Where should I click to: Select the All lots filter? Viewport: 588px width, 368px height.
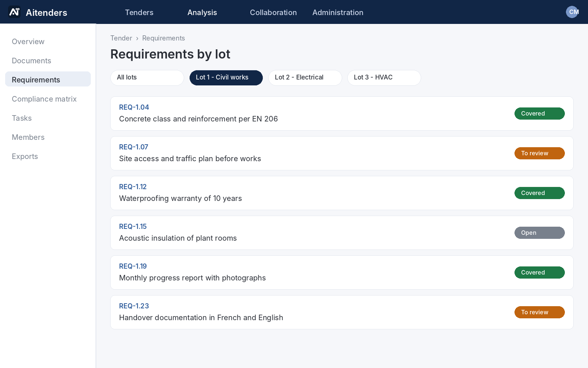(147, 78)
